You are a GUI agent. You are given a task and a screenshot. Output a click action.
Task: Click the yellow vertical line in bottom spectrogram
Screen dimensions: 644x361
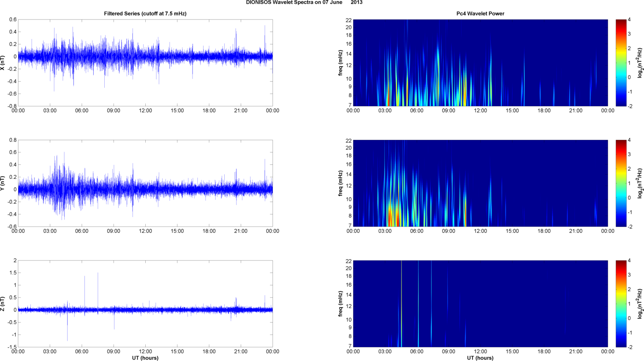click(401, 296)
